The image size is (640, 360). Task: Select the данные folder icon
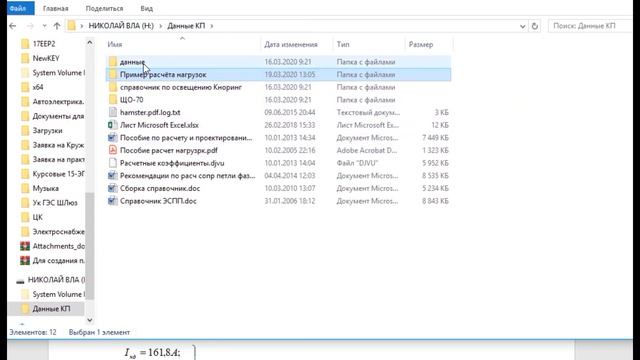(x=113, y=62)
